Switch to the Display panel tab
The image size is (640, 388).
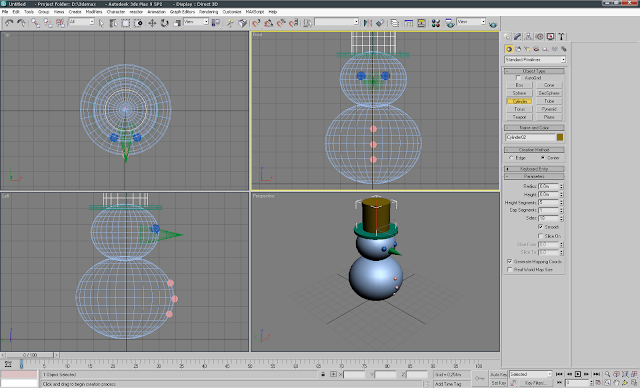click(550, 36)
